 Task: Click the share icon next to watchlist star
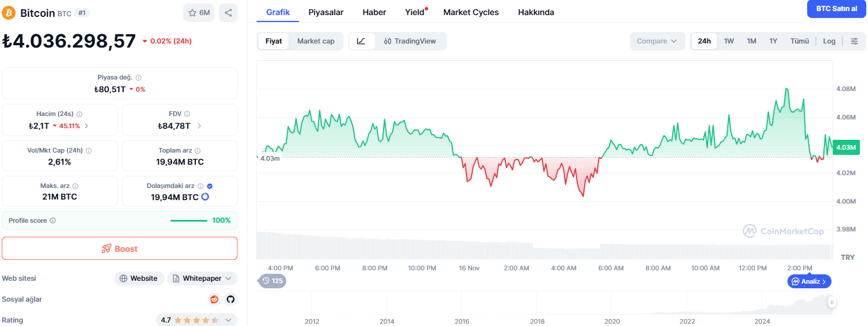tap(228, 13)
